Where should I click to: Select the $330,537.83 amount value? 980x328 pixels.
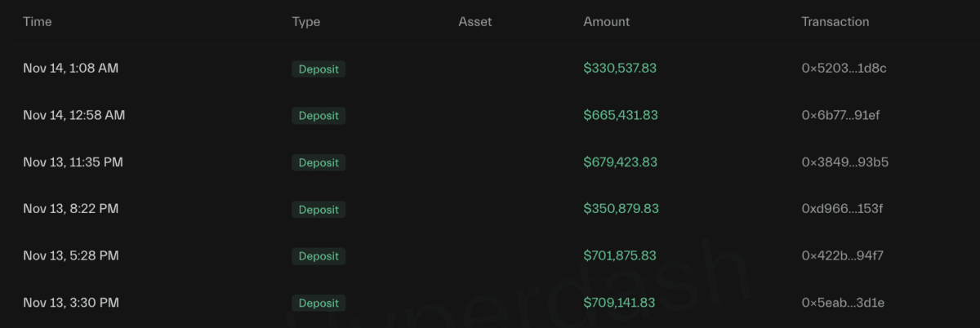click(620, 69)
